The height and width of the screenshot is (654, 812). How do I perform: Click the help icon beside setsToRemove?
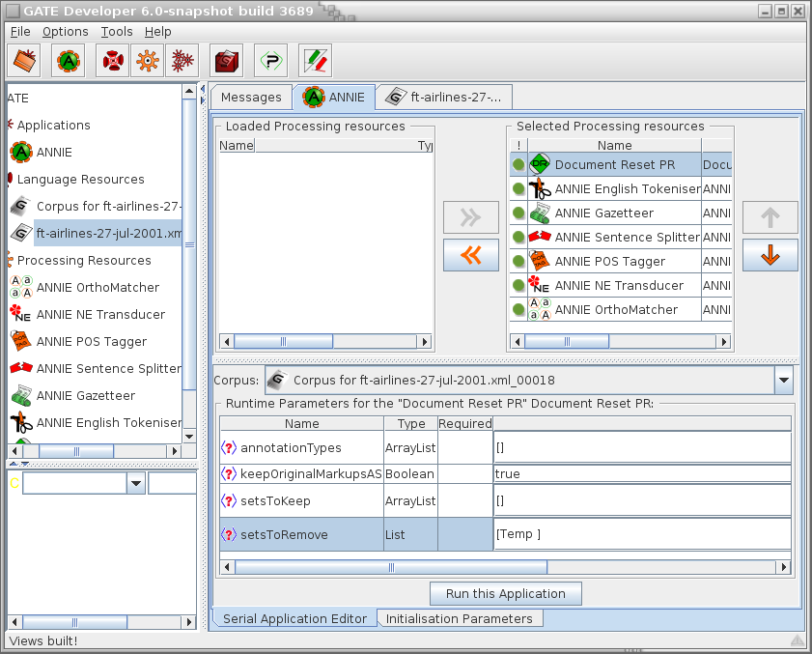click(229, 534)
